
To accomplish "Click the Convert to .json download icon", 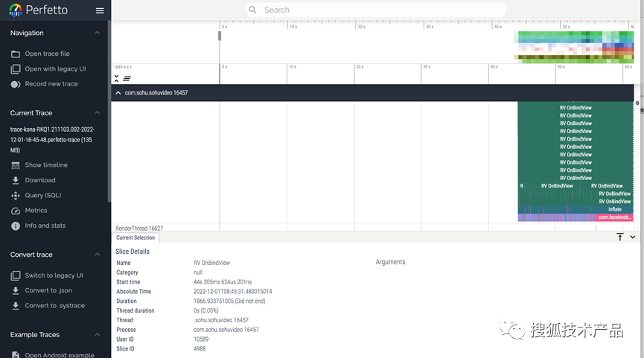I will [16, 291].
